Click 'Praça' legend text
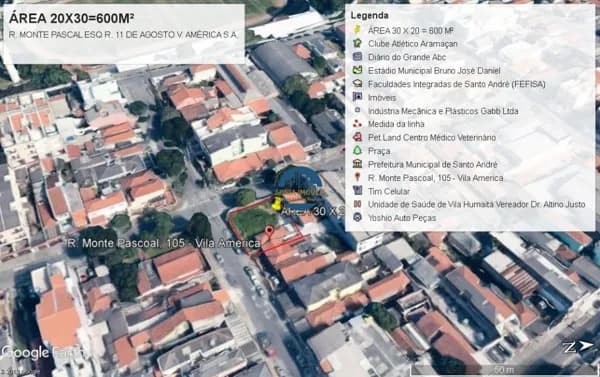The image size is (600, 377). click(379, 151)
